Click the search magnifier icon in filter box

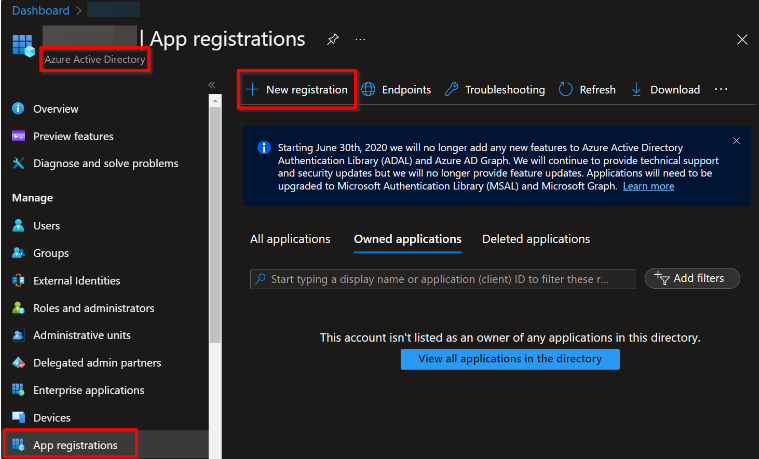pos(260,279)
